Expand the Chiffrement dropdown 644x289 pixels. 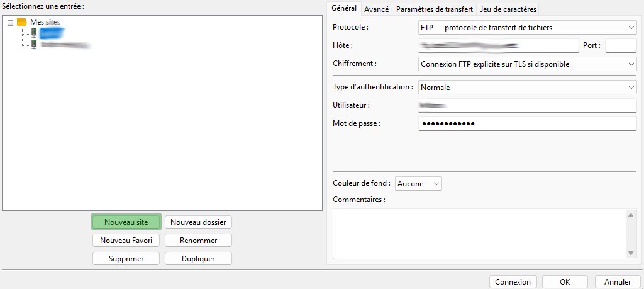[x=528, y=64]
